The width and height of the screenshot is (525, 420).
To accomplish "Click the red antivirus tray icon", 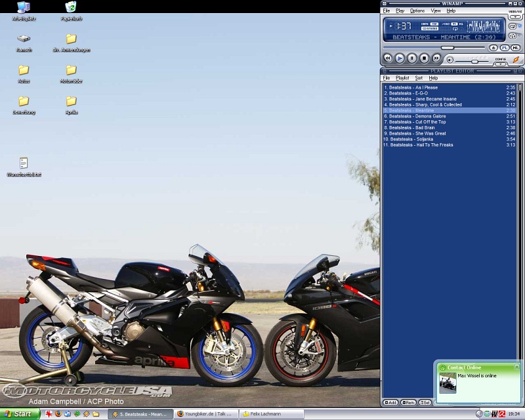I will 502,414.
